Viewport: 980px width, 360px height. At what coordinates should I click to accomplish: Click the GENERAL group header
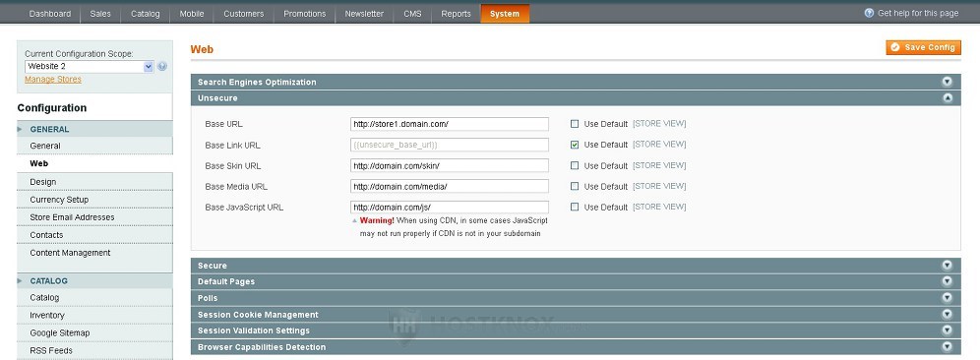pos(95,130)
